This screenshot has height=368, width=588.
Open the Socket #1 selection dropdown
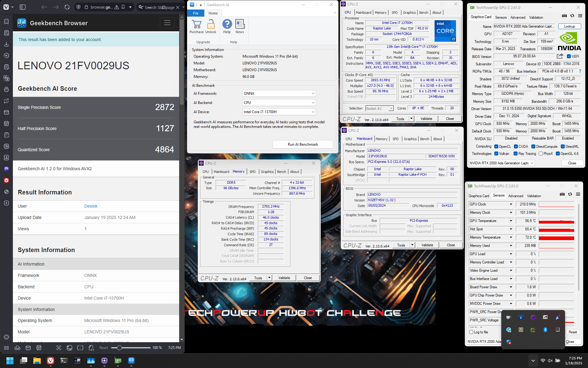379,108
